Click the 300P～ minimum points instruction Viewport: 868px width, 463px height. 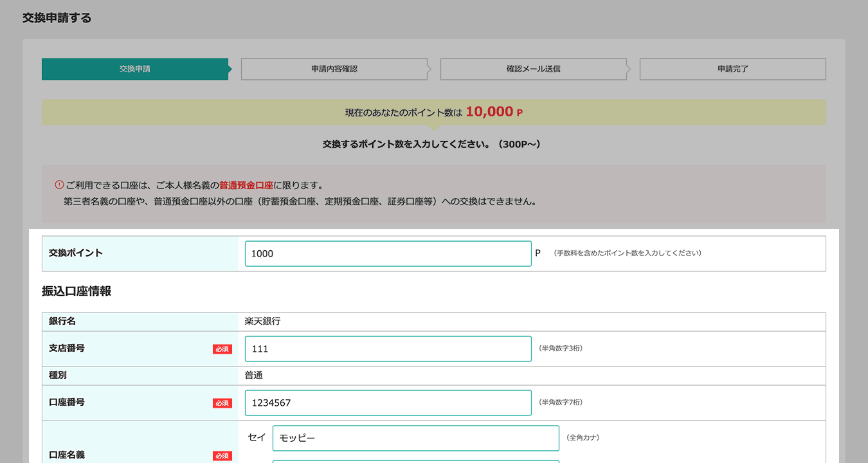point(431,145)
